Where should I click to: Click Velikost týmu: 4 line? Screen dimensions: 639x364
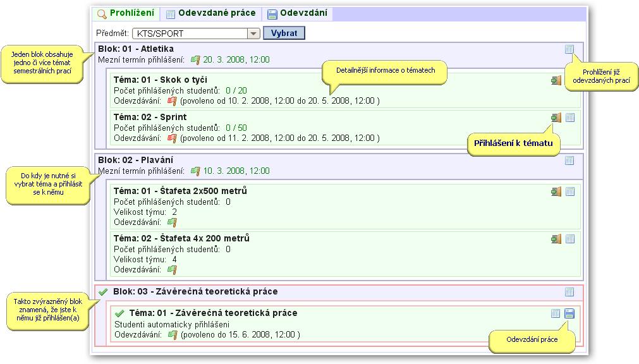click(x=145, y=259)
